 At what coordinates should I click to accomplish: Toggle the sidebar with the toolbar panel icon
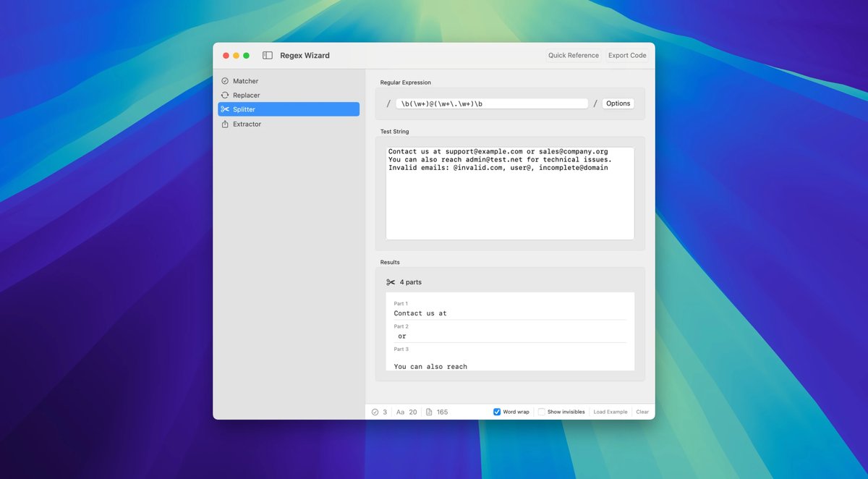pos(267,55)
